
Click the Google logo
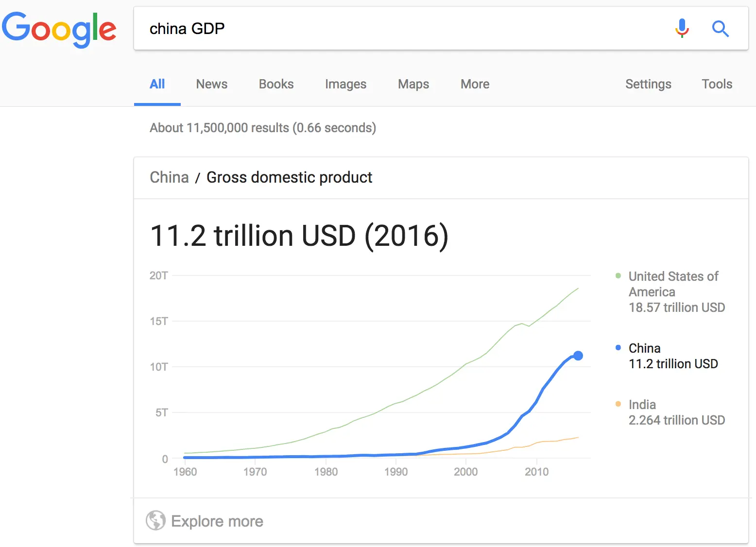tap(59, 29)
